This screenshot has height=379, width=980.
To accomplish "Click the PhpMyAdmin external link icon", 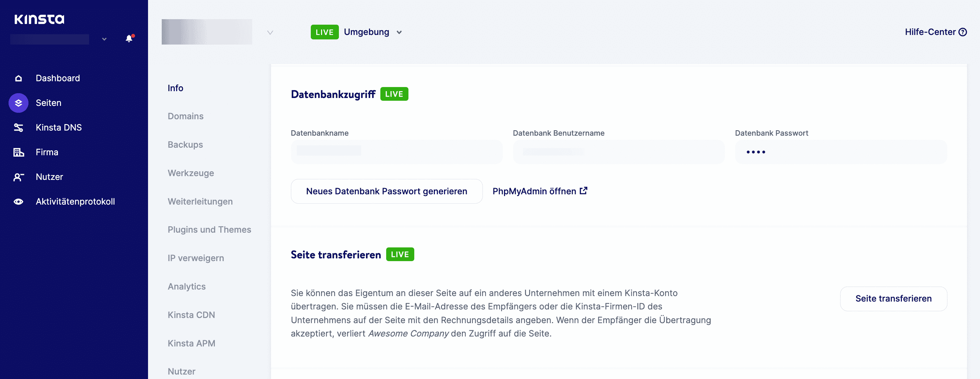I will tap(584, 190).
